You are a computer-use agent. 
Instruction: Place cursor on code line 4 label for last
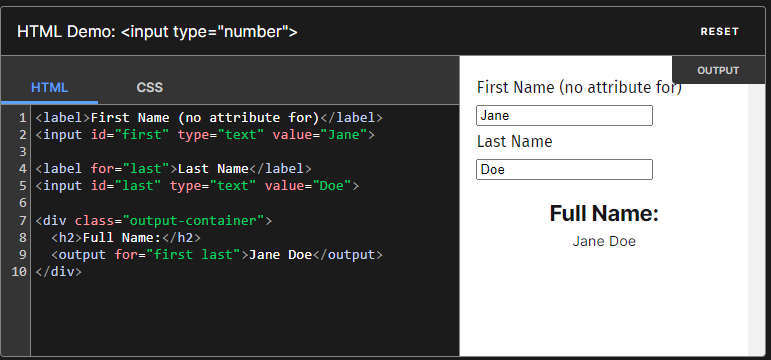coord(174,169)
